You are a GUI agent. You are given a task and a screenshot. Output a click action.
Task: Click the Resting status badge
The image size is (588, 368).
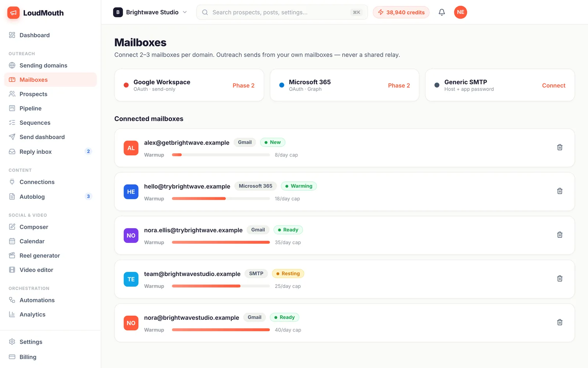[288, 274]
